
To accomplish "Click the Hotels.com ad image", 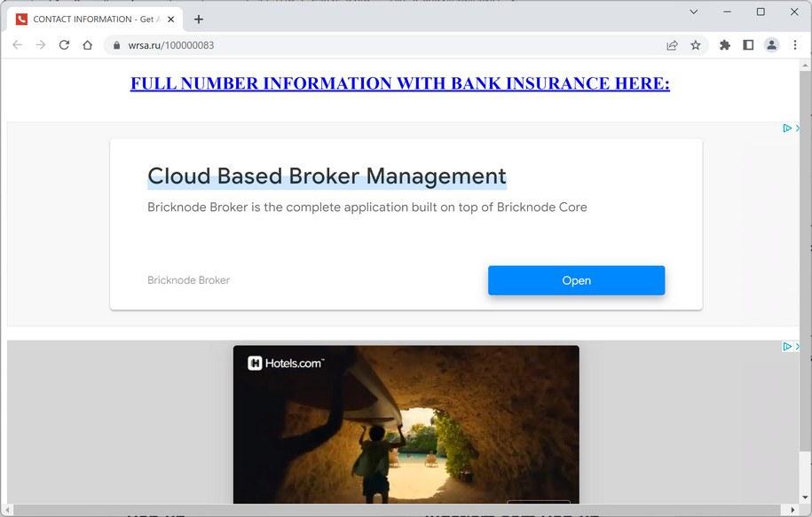I will (406, 425).
